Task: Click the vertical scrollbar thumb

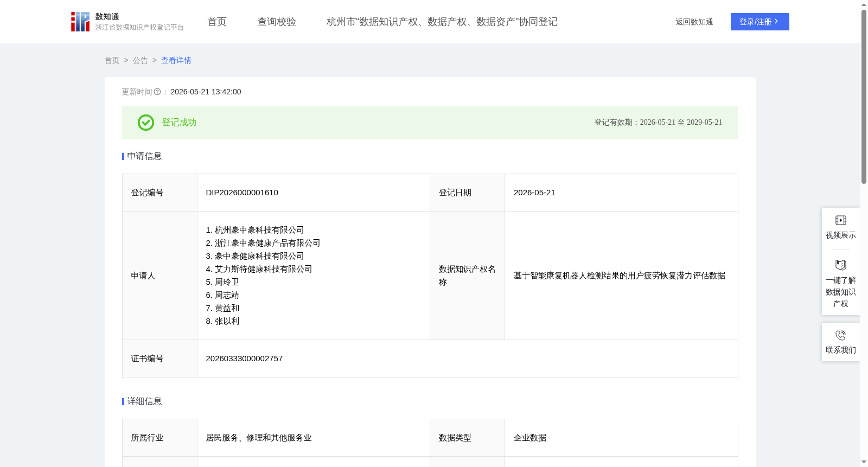Action: coord(864,97)
